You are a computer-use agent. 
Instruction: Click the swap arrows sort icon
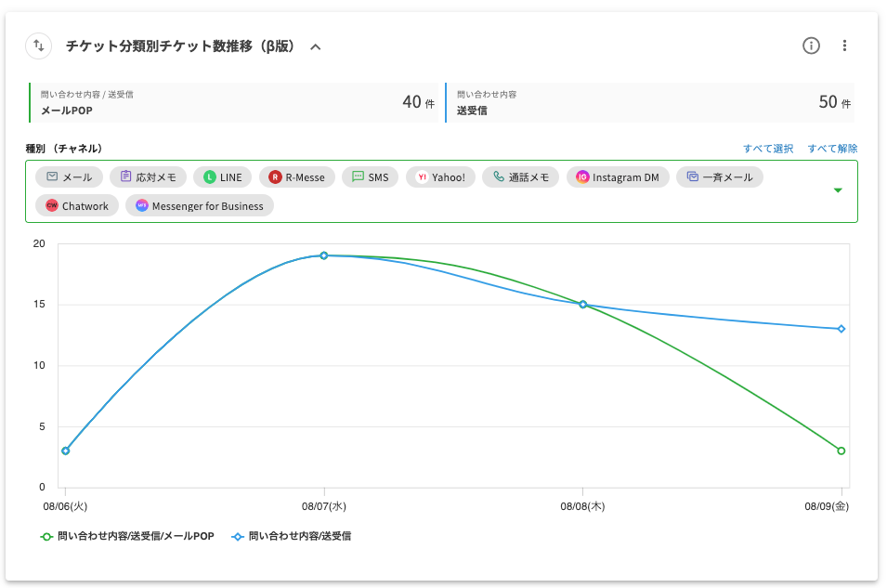38,46
